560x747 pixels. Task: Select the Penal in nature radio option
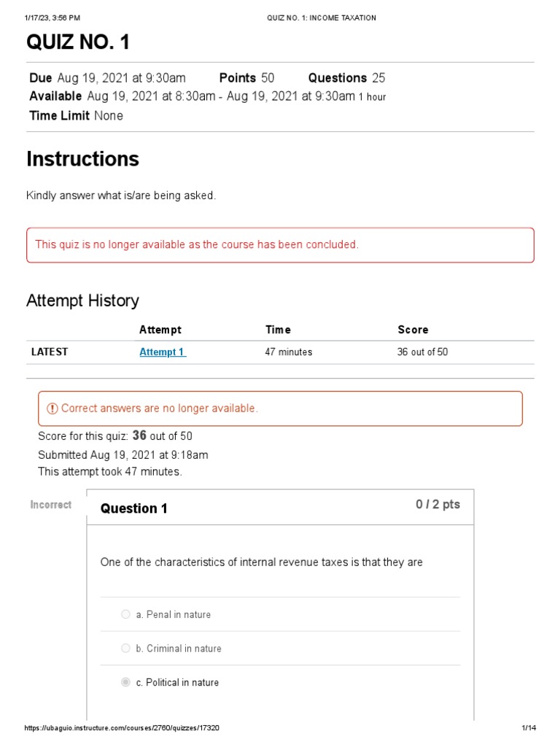click(125, 614)
